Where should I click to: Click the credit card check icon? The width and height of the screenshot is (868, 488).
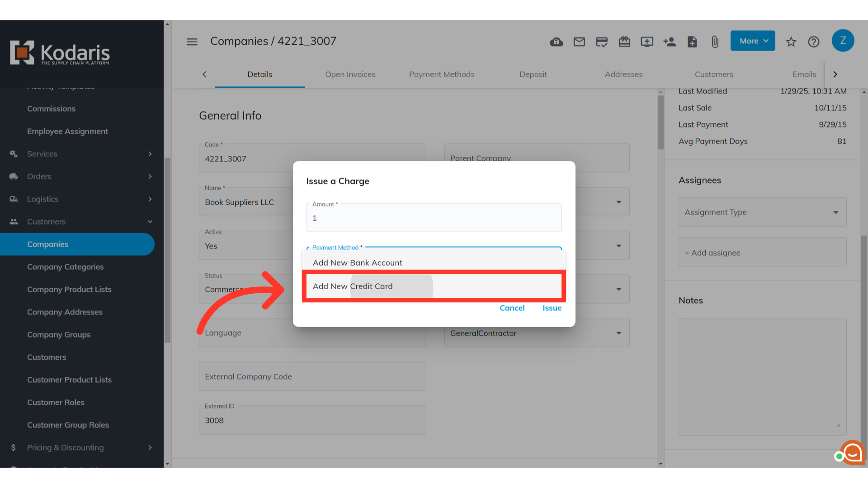coord(602,42)
